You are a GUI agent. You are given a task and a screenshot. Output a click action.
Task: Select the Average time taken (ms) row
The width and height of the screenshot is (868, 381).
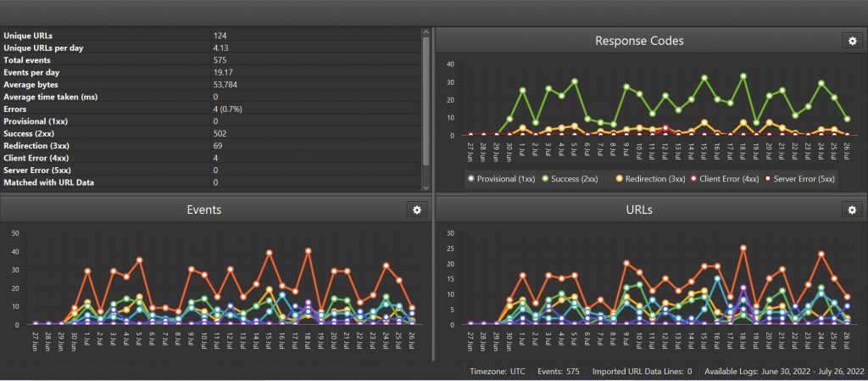pos(211,97)
